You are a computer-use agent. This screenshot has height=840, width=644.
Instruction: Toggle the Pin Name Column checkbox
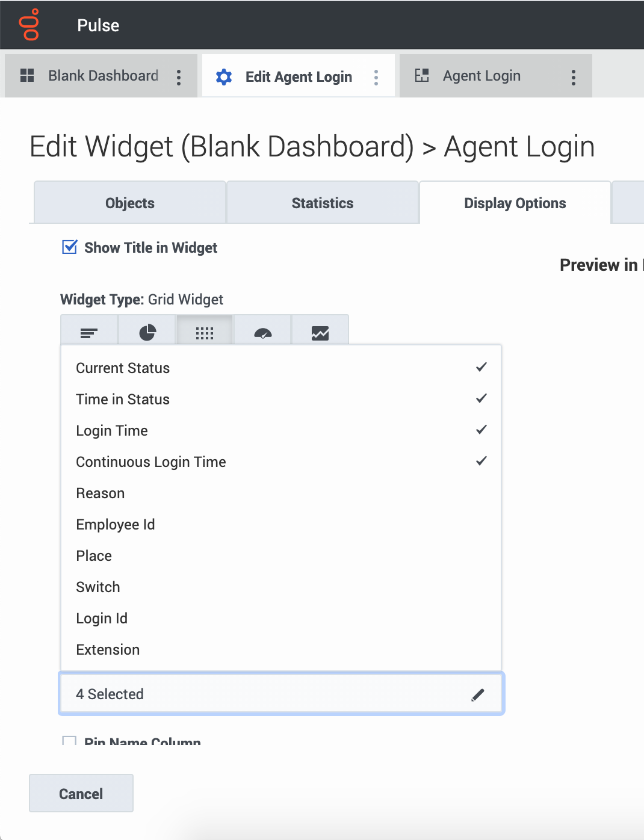[x=70, y=741]
